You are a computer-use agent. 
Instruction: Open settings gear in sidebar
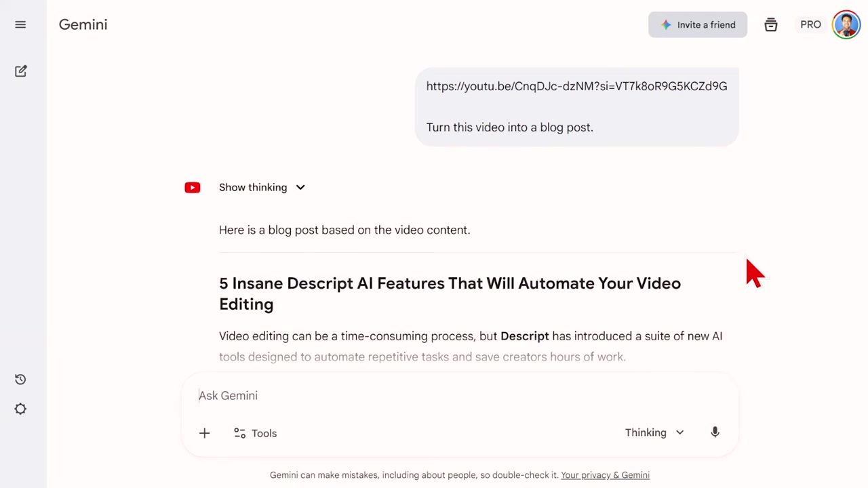tap(20, 409)
